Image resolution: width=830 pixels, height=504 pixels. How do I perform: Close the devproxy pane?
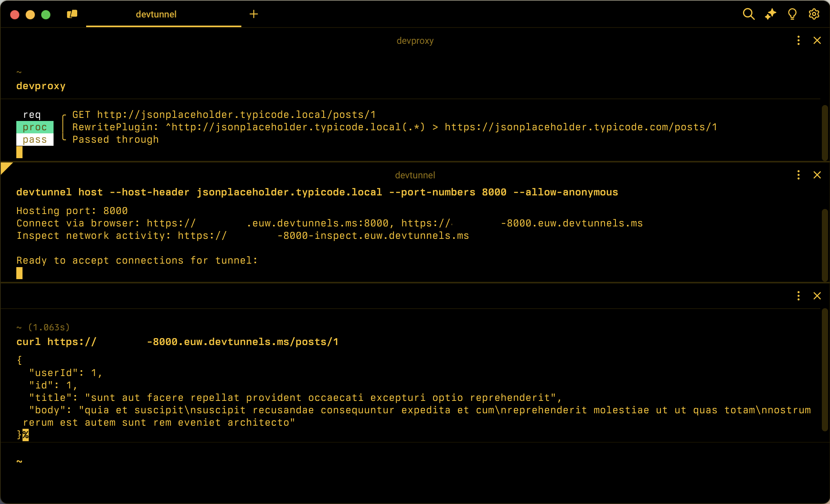817,40
